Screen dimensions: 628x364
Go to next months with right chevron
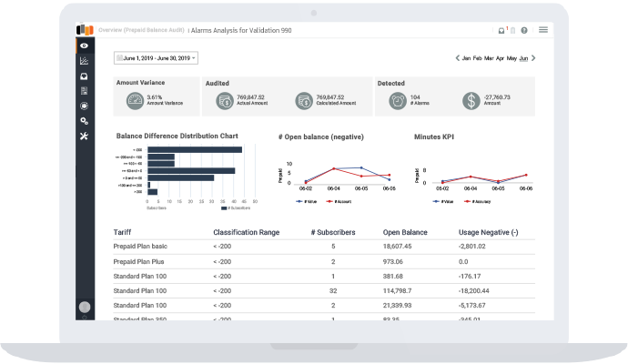pyautogui.click(x=533, y=58)
